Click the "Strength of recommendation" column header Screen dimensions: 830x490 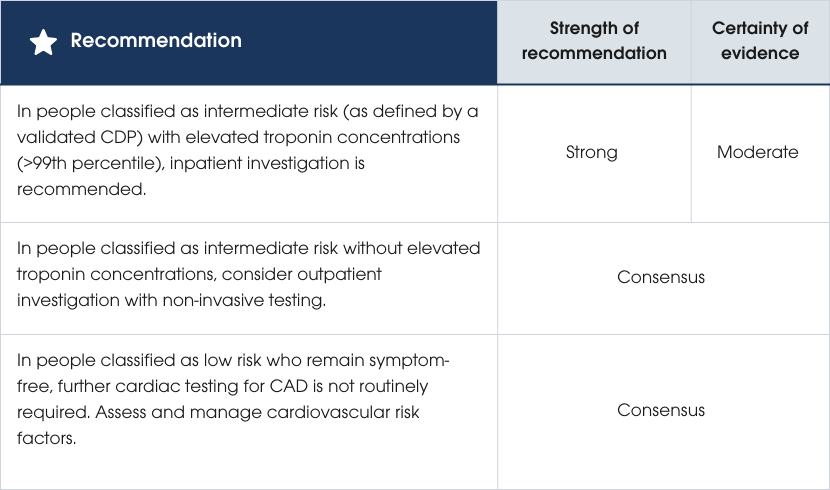(x=594, y=41)
